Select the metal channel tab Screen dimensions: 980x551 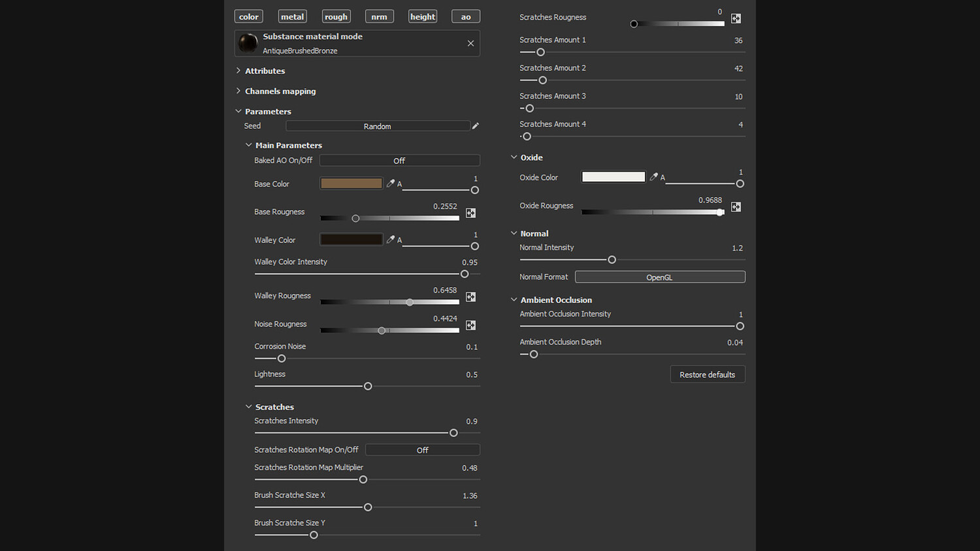(292, 17)
